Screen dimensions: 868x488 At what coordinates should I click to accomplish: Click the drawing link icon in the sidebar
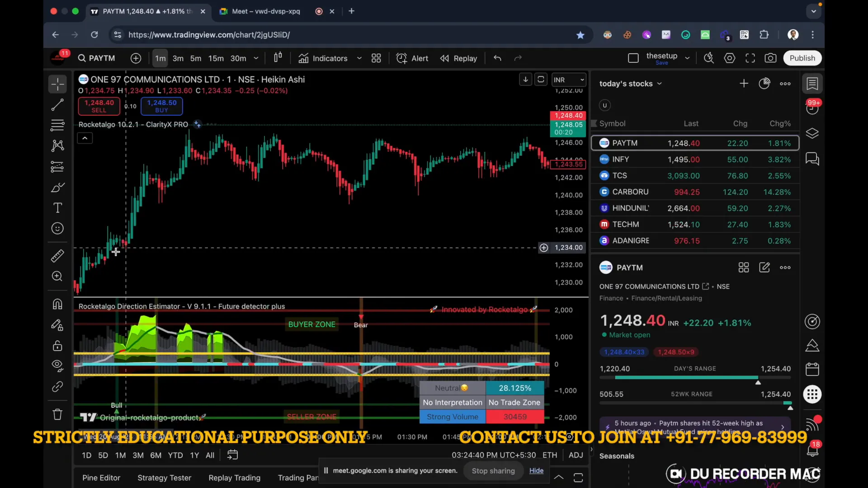(x=57, y=387)
